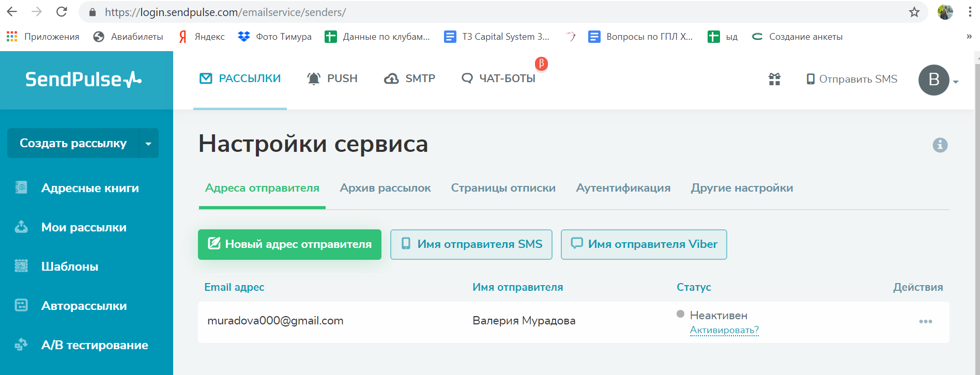The width and height of the screenshot is (980, 375).
Task: Open Приложения apps grid in bookmarks bar
Action: point(43,37)
